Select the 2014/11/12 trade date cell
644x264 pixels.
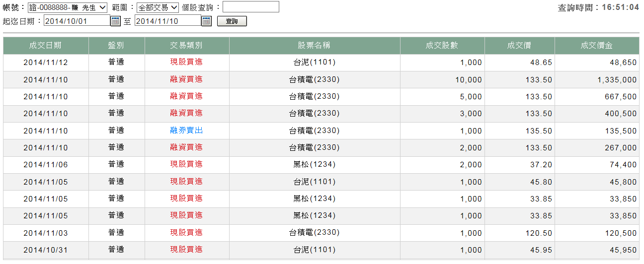(x=46, y=63)
